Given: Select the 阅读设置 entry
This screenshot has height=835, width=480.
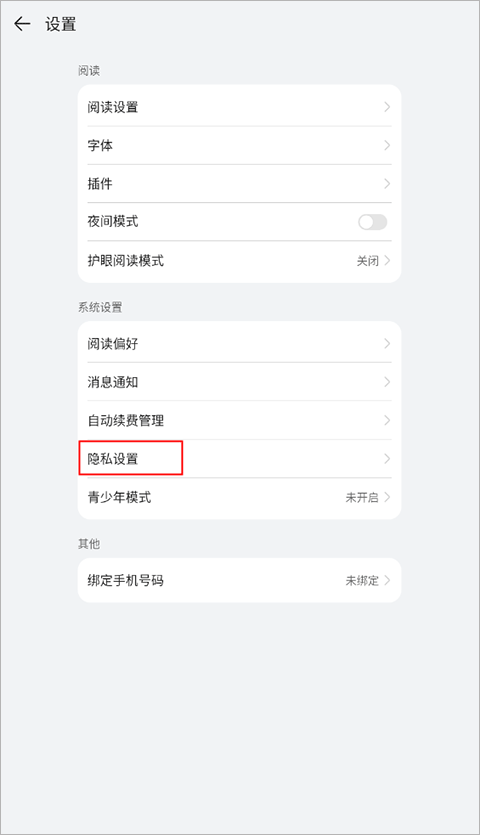Looking at the screenshot, I should [x=239, y=107].
